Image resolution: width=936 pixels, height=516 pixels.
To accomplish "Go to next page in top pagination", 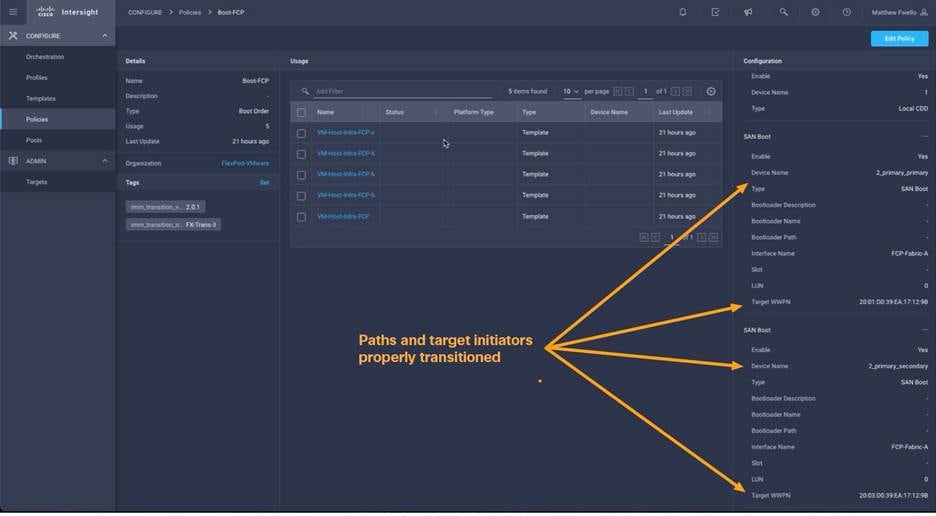I will (676, 91).
